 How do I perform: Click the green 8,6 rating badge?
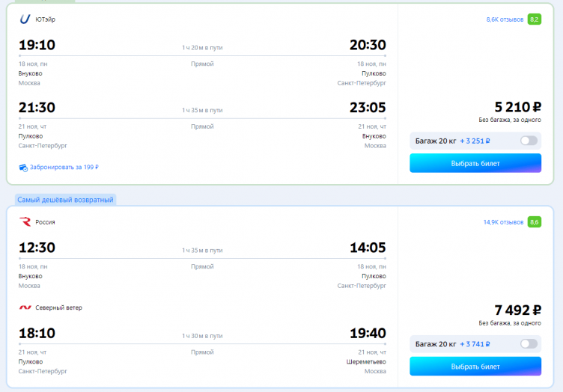[534, 222]
